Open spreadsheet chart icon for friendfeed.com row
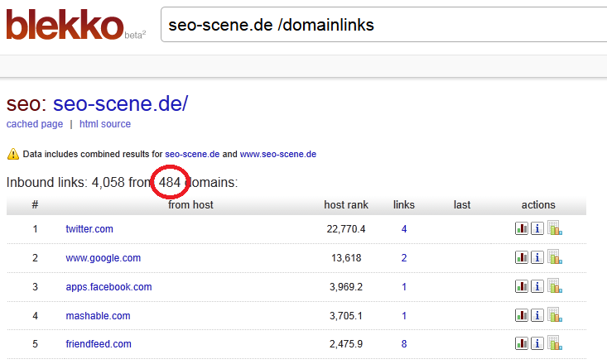Image resolution: width=607 pixels, height=364 pixels. [x=555, y=342]
